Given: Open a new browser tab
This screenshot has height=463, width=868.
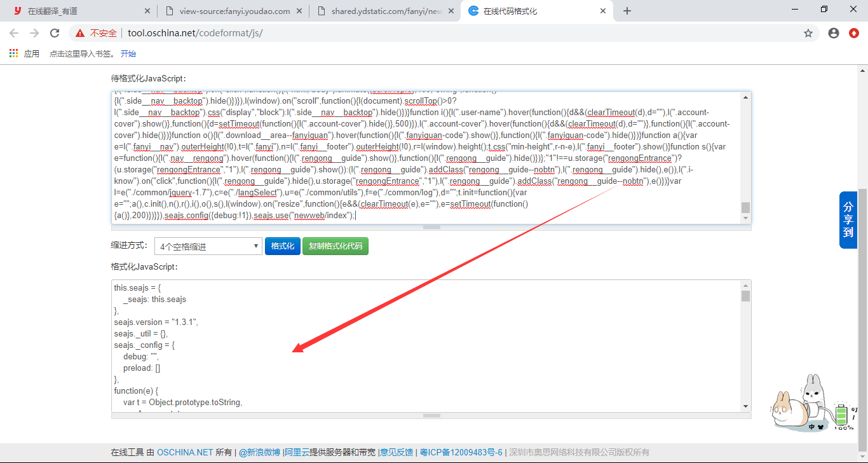Looking at the screenshot, I should (x=627, y=11).
